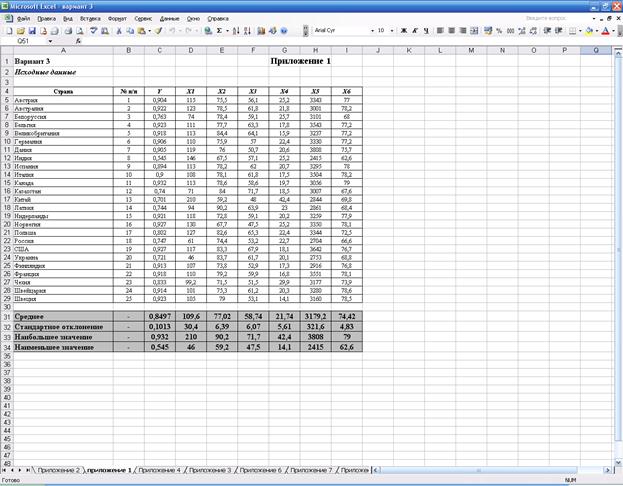Click the horizontal scrollbar thumb
This screenshot has width=623, height=486.
479,470
